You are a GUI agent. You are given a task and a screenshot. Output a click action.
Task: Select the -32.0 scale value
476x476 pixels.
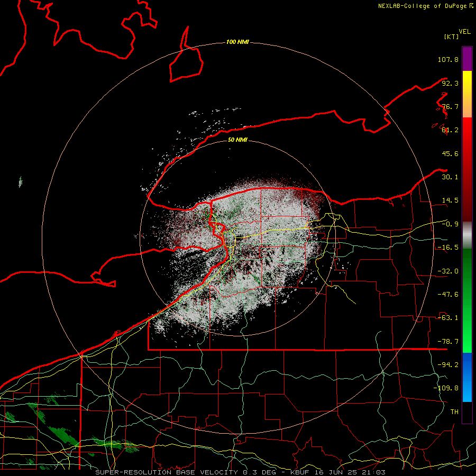click(448, 271)
